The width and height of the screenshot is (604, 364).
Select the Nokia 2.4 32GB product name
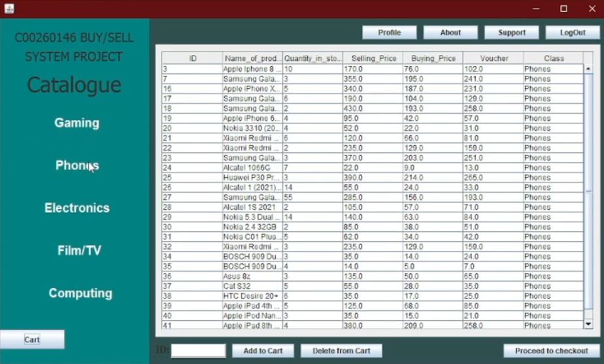(252, 227)
